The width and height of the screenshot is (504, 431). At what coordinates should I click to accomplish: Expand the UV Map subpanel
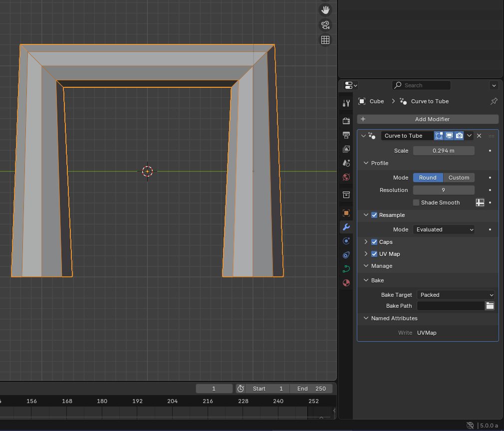(366, 254)
